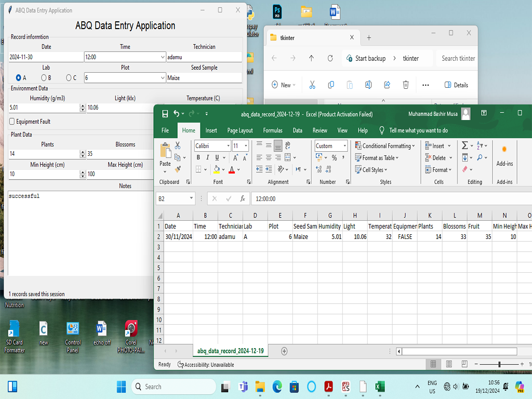Open the Conditional Formatting dropdown
This screenshot has height=399, width=532.
pos(385,146)
